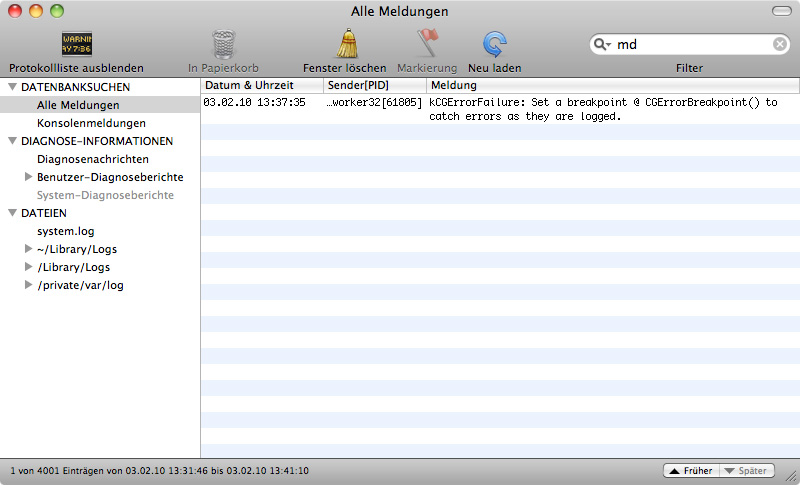Click the yellow minimize window button
The image size is (800, 485).
click(x=36, y=11)
